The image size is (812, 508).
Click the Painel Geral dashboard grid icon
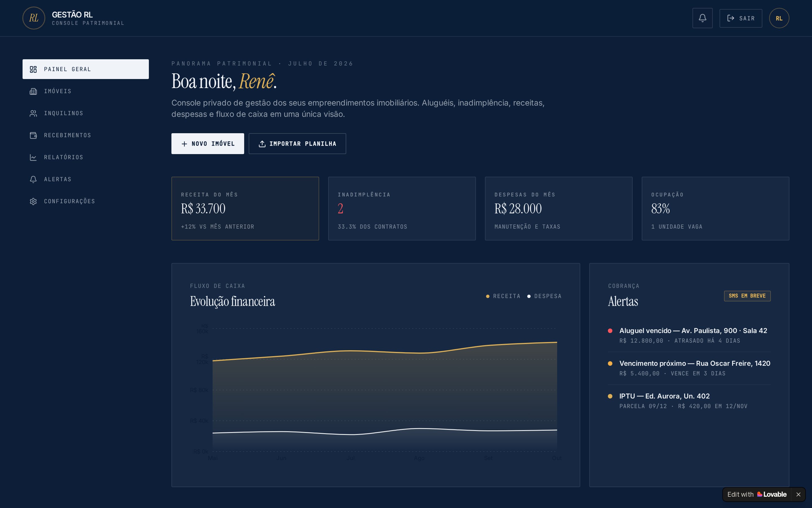(x=33, y=69)
